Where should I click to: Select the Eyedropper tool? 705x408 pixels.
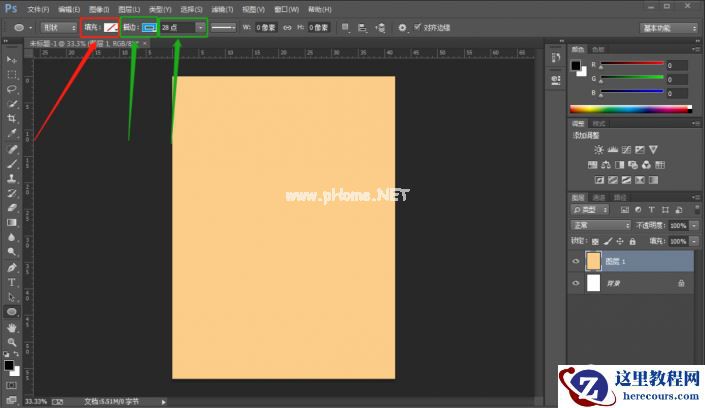(x=12, y=133)
